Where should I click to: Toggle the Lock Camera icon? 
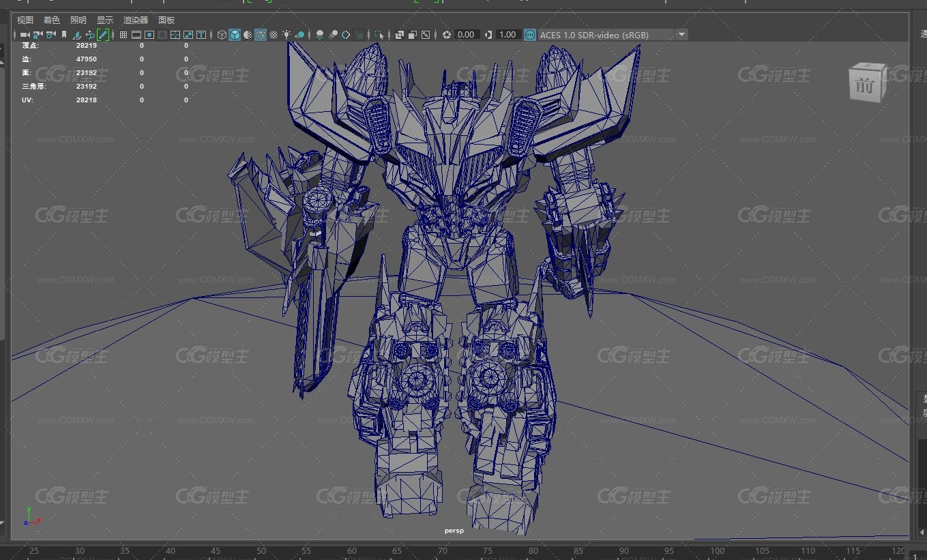point(38,35)
